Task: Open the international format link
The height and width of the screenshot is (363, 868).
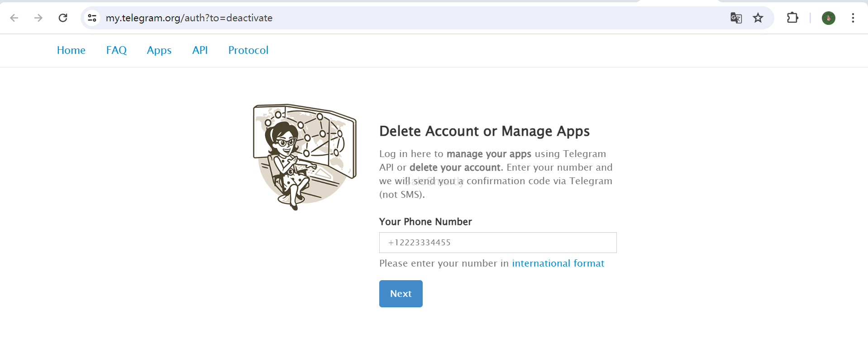Action: [558, 263]
